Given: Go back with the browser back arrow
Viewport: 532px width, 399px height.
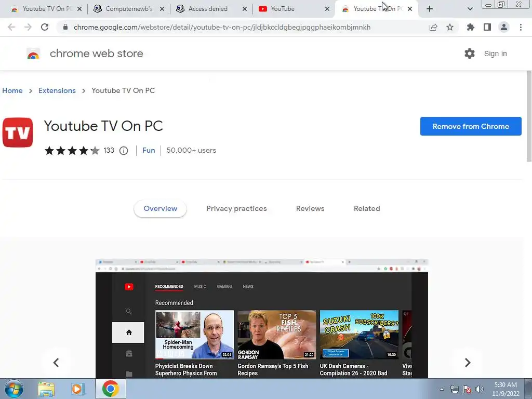Looking at the screenshot, I should click(11, 27).
